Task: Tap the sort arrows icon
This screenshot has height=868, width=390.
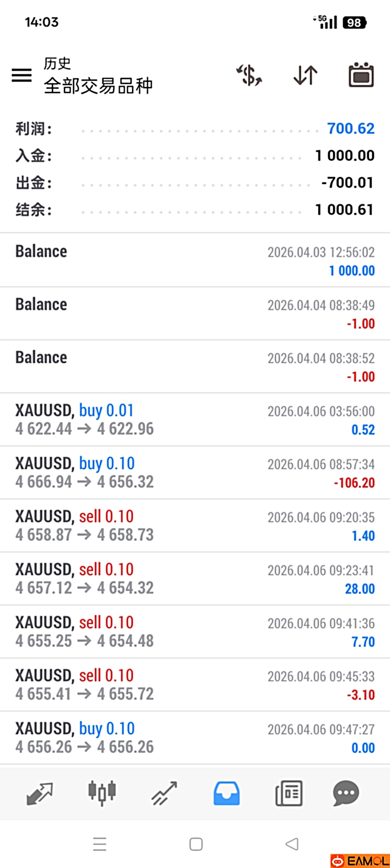Action: 305,75
